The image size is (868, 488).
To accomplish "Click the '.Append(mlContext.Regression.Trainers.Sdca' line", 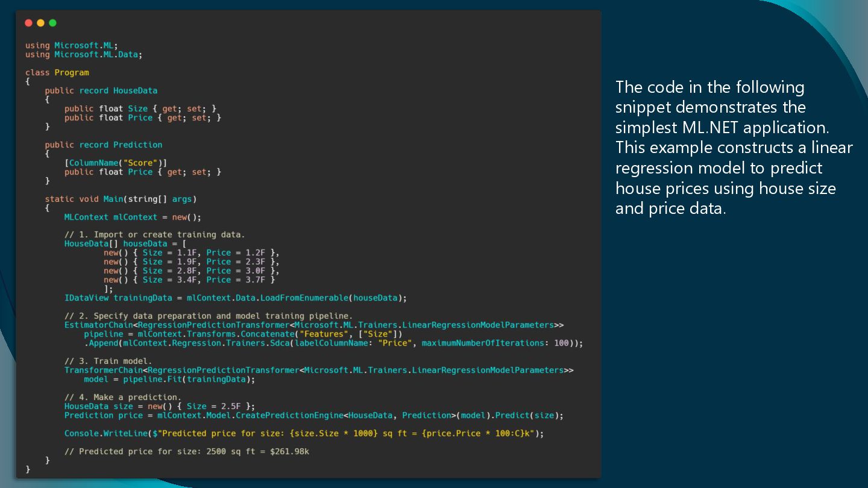I will 334,343.
